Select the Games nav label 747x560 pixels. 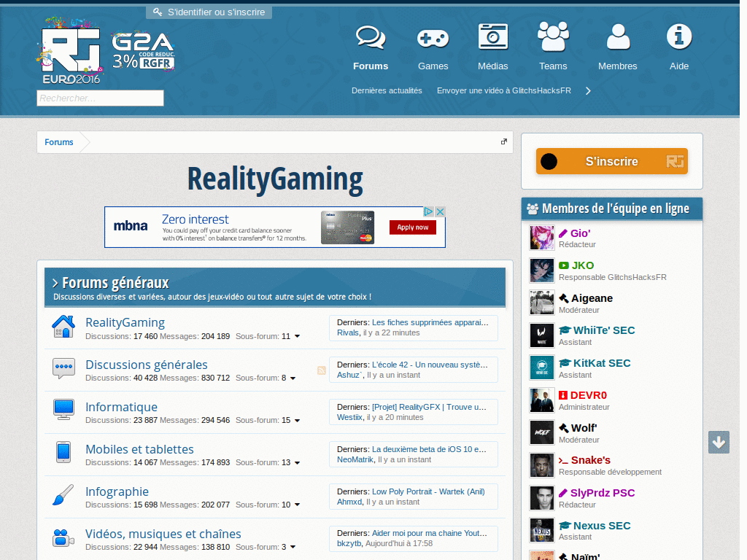pos(433,66)
